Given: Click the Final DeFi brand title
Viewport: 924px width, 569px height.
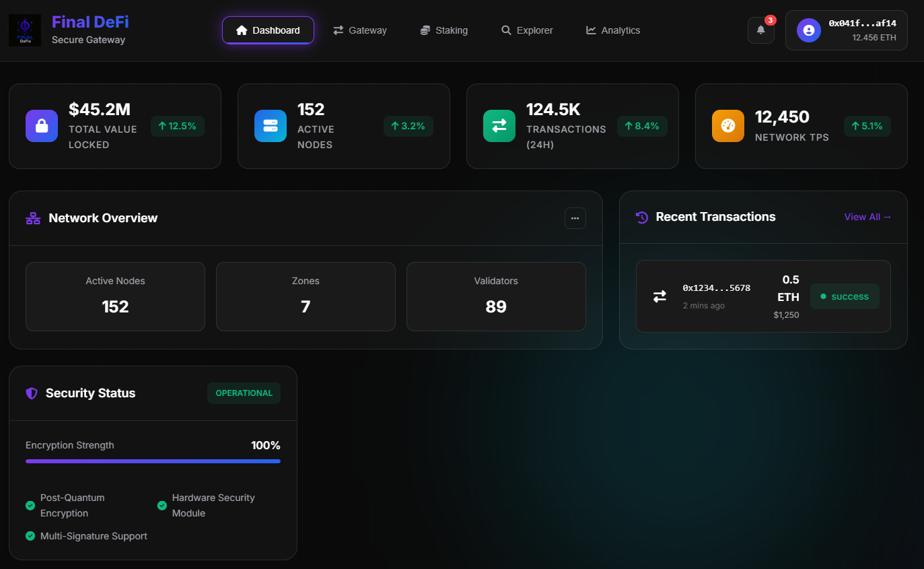Looking at the screenshot, I should [90, 22].
